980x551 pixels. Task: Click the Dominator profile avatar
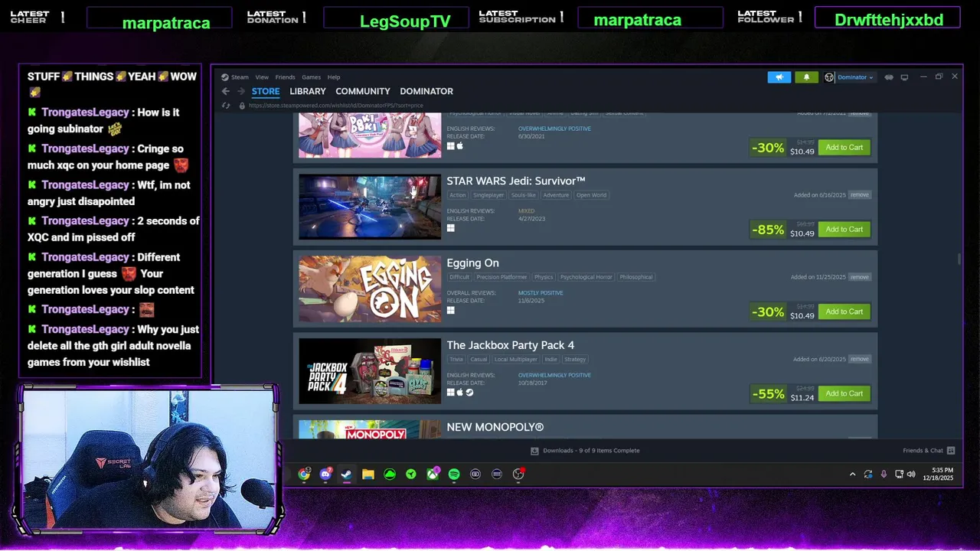[829, 77]
